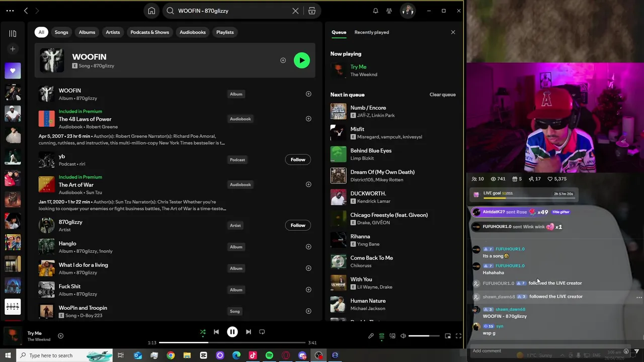
Task: Open the lyrics microphone icon
Action: click(371, 336)
